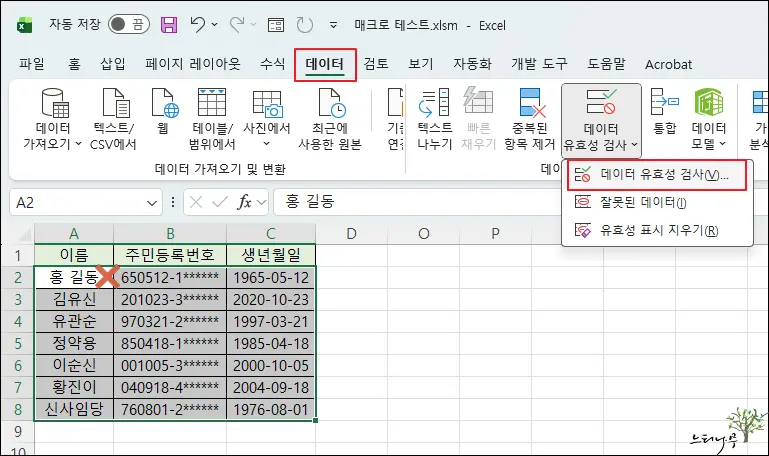Click cell containing 970321-2******

click(x=170, y=322)
